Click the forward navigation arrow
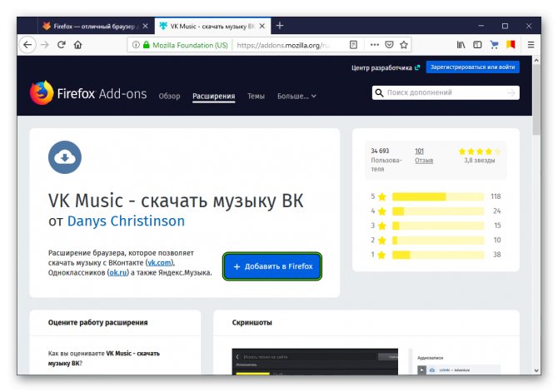The image size is (558, 392). (45, 45)
